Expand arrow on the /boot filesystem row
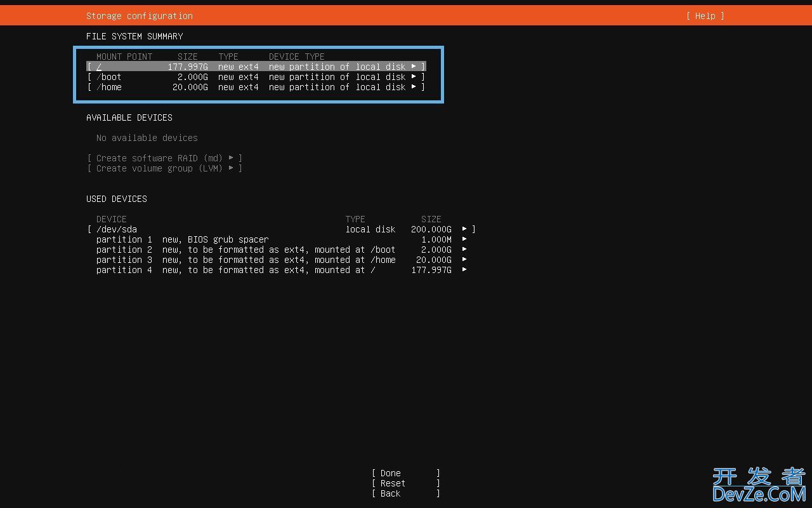 click(x=414, y=77)
